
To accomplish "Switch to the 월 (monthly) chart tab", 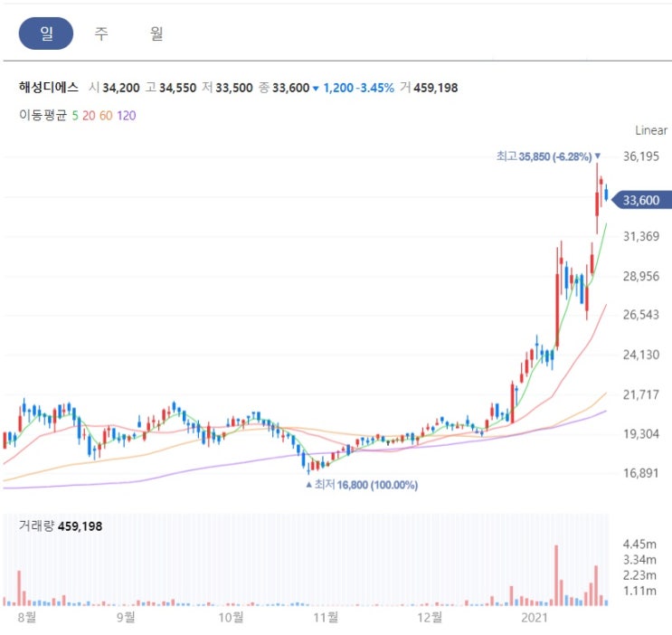I will [x=156, y=33].
